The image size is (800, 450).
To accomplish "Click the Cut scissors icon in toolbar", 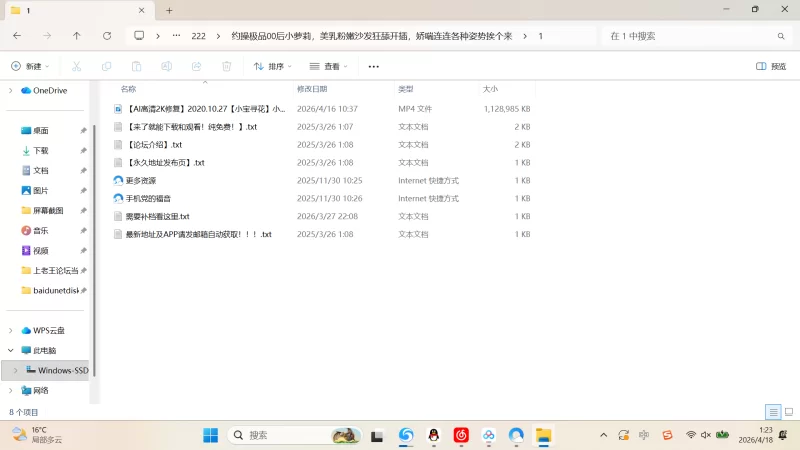I will 76,66.
